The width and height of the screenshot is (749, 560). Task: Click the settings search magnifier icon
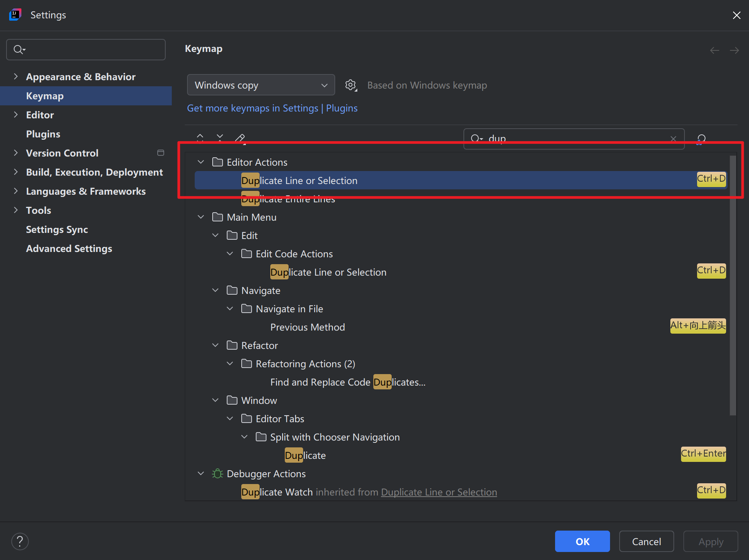coord(19,50)
